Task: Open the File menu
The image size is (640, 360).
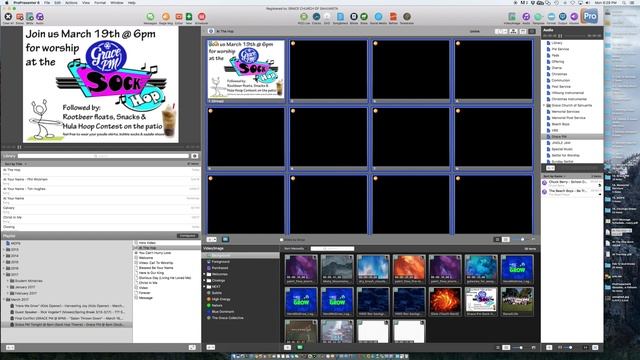Action: pyautogui.click(x=47, y=2)
